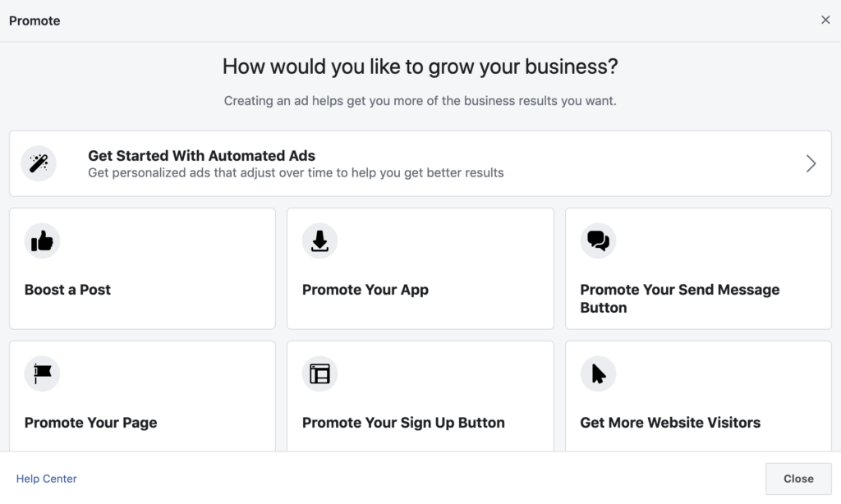Click the flag Promote Your Page icon

coord(42,373)
